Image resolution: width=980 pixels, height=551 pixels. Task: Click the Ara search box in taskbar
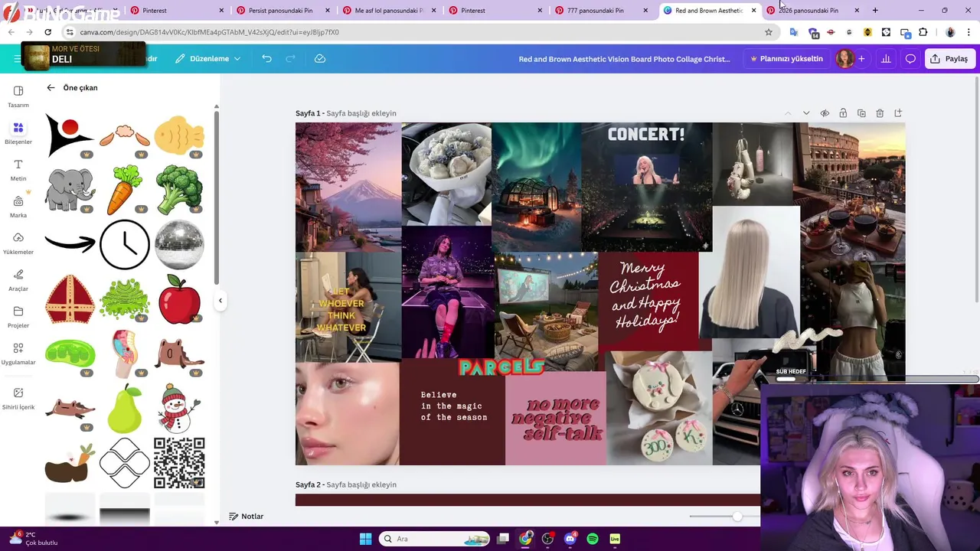pos(434,539)
